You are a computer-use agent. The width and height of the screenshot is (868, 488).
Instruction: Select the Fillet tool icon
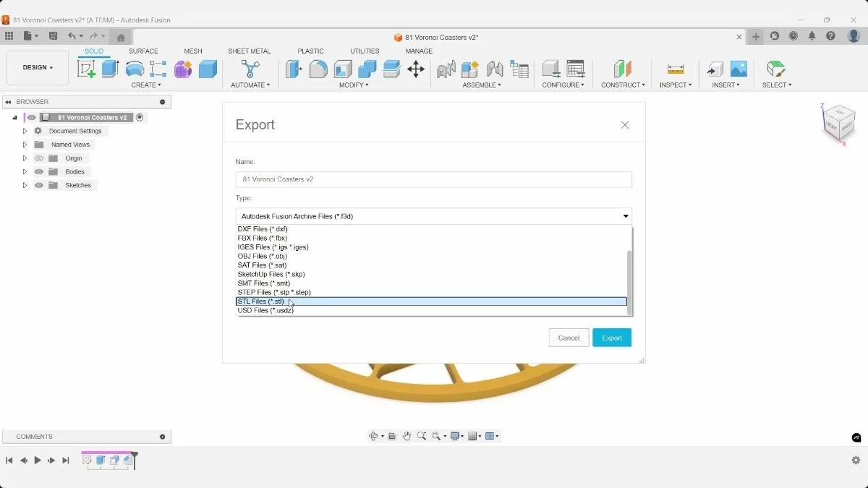tap(318, 69)
